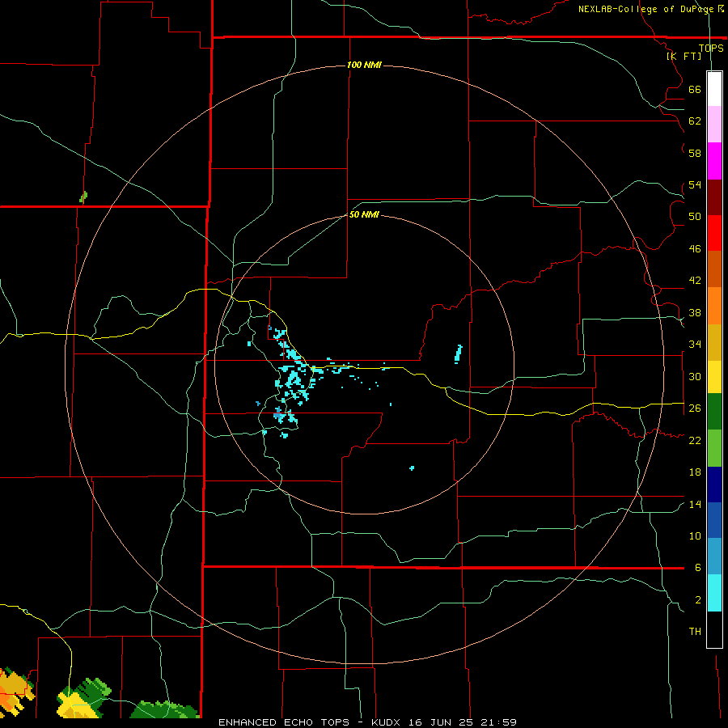Click the black TH threshold swatch
Image resolution: width=728 pixels, height=728 pixels.
pyautogui.click(x=714, y=629)
